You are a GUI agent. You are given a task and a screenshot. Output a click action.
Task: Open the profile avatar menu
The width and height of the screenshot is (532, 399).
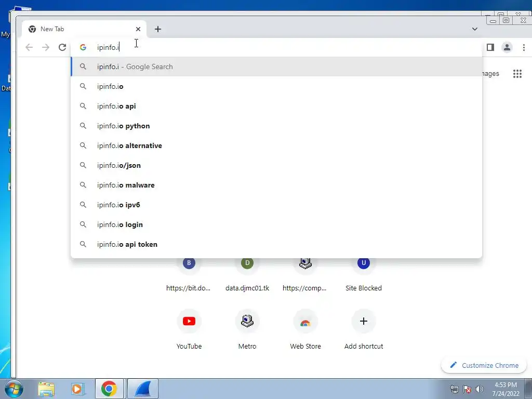[x=507, y=47]
